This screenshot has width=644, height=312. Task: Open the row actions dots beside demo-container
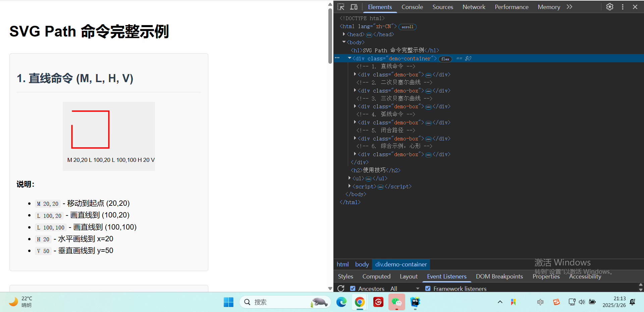[x=337, y=58]
